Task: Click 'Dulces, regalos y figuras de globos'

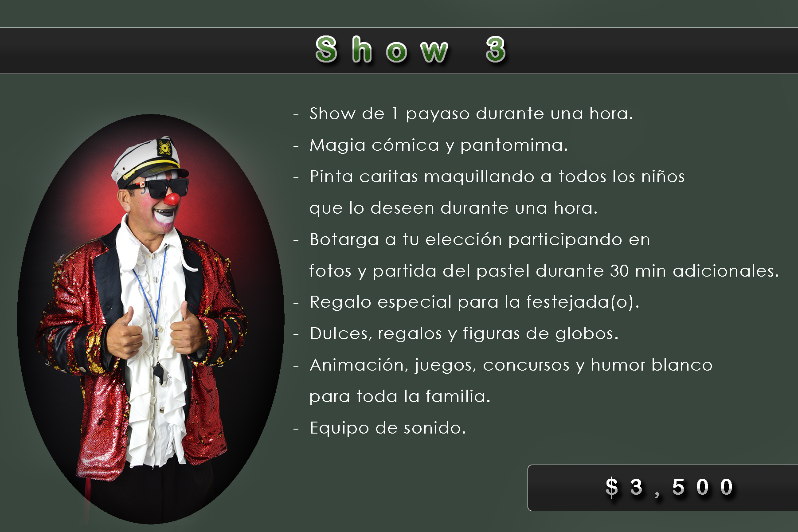Action: pos(464,334)
